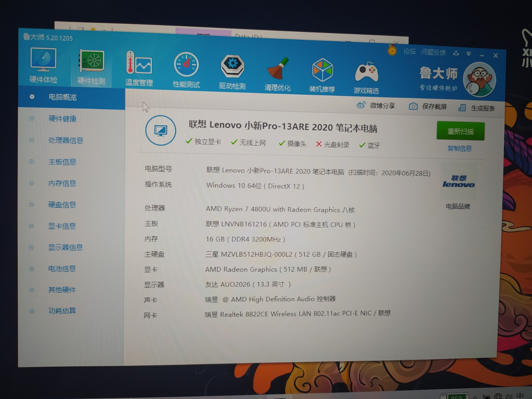Click the 16 GB DDR4 3200MHz memory text
Screen dimensions: 532x399
click(245, 239)
